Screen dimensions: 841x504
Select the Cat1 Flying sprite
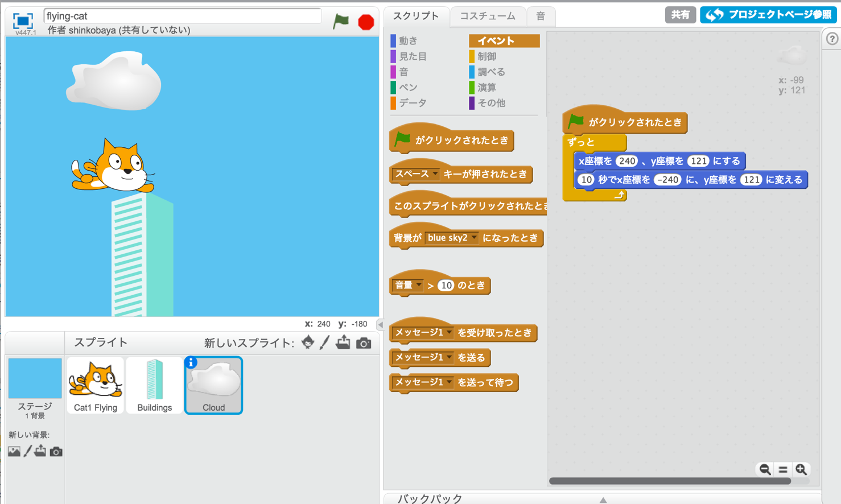[96, 385]
